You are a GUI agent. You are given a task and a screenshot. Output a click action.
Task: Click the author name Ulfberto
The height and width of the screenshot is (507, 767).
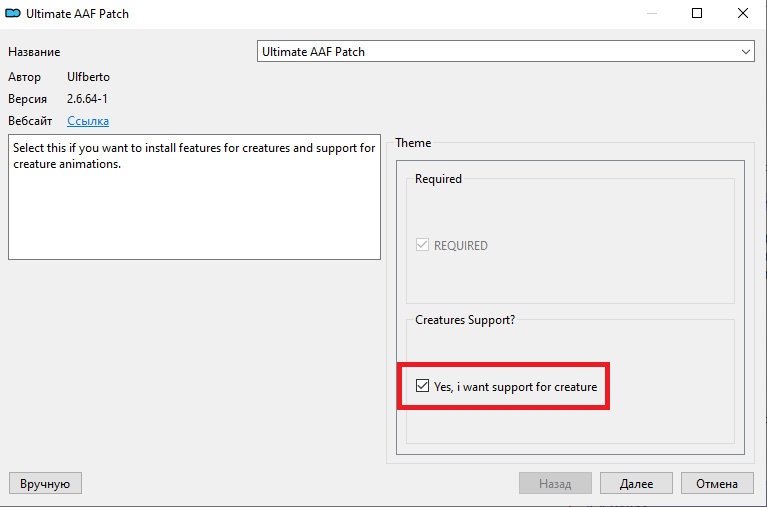click(88, 77)
